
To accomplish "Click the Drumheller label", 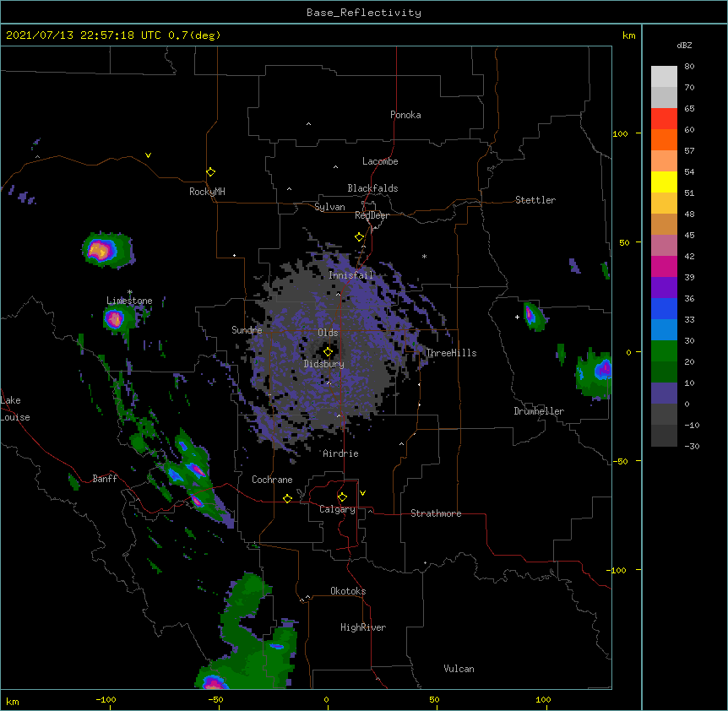I will point(539,411).
